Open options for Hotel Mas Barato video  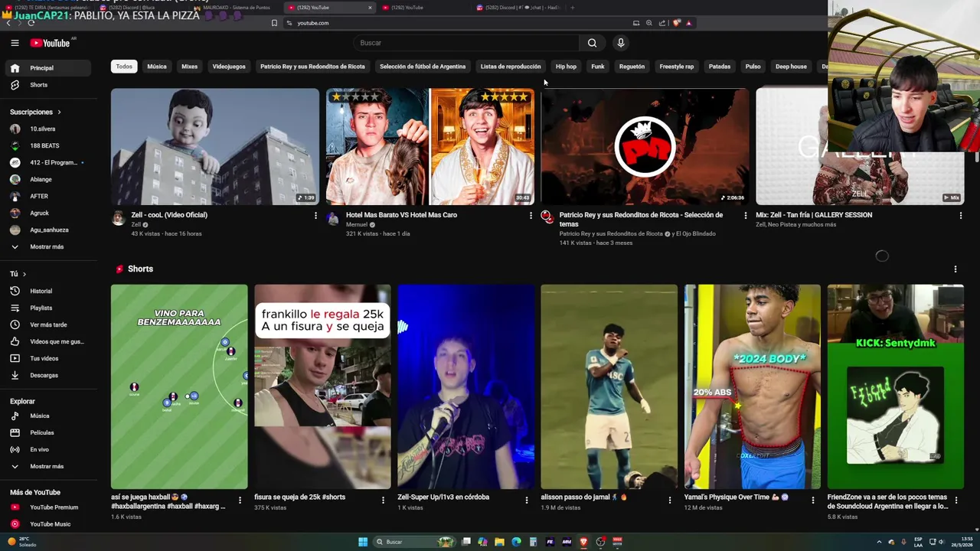(531, 216)
